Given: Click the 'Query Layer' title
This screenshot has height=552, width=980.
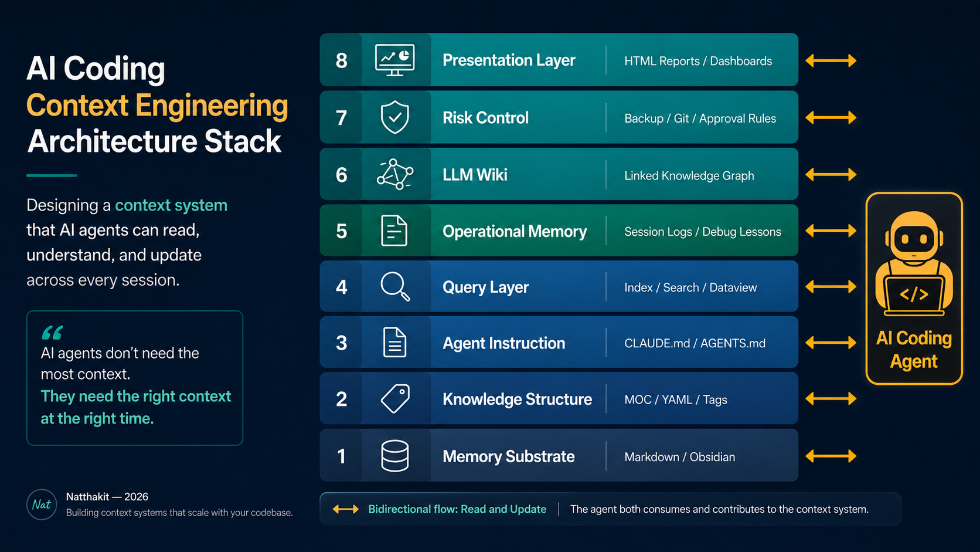Looking at the screenshot, I should 485,287.
